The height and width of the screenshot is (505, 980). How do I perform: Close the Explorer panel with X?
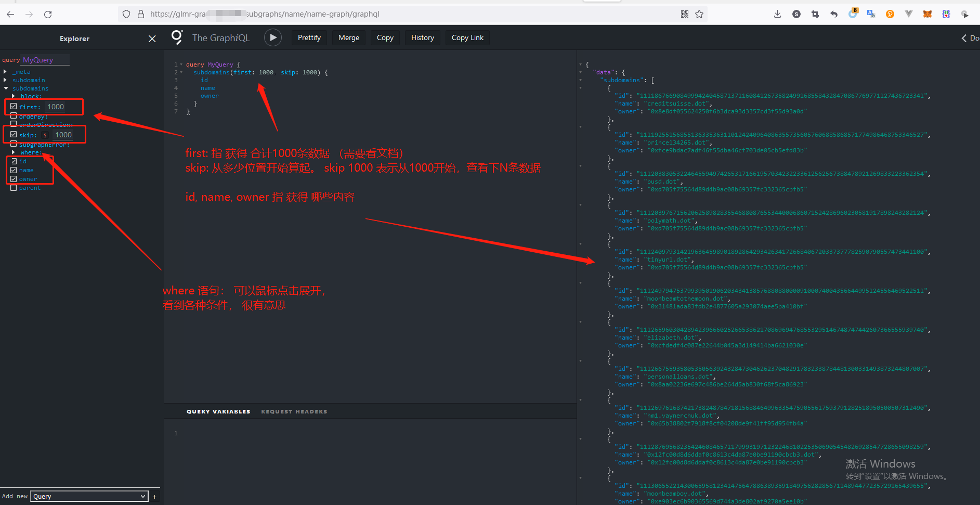[152, 38]
